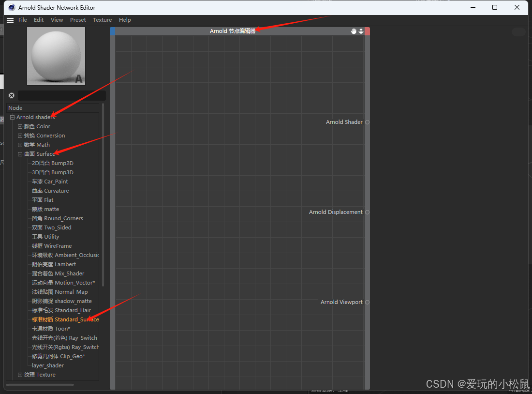Click the Cinema 4D app icon in title bar
This screenshot has width=532, height=394.
coord(12,7)
